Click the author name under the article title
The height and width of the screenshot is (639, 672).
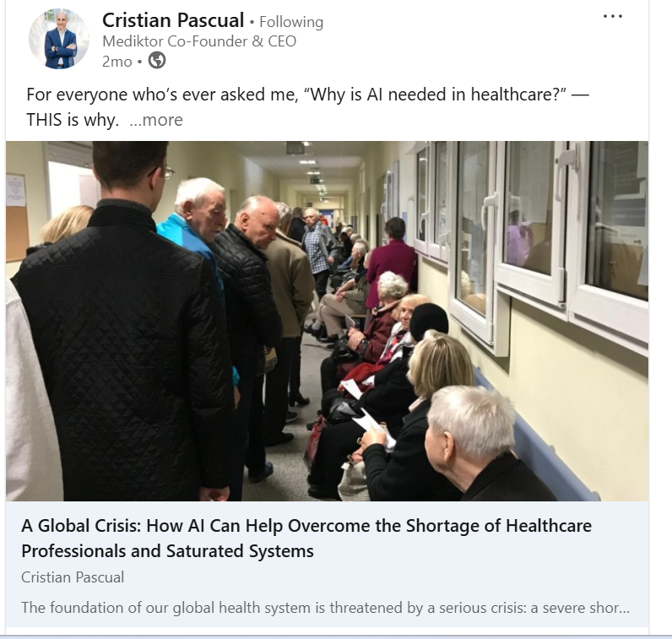pyautogui.click(x=73, y=577)
